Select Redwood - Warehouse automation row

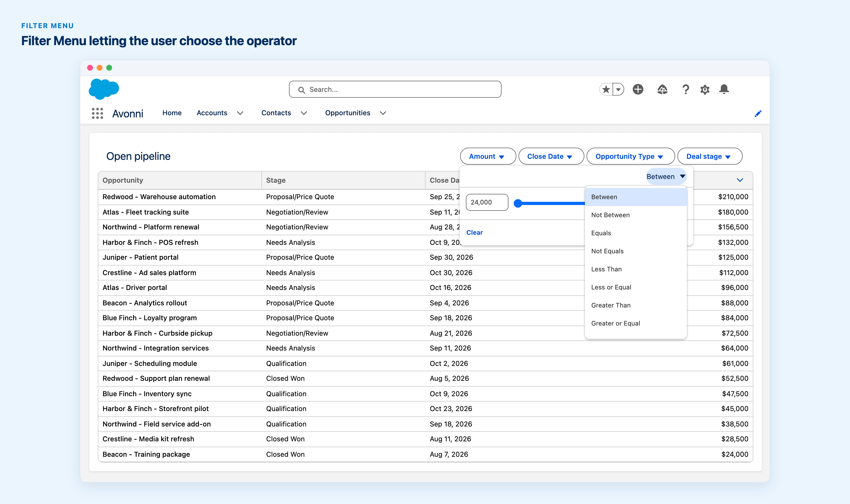pyautogui.click(x=425, y=197)
